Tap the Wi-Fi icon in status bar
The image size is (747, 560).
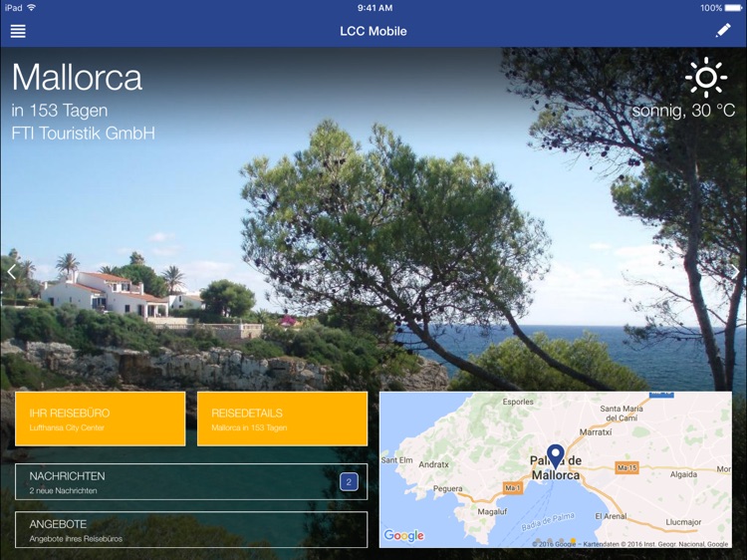pos(32,8)
